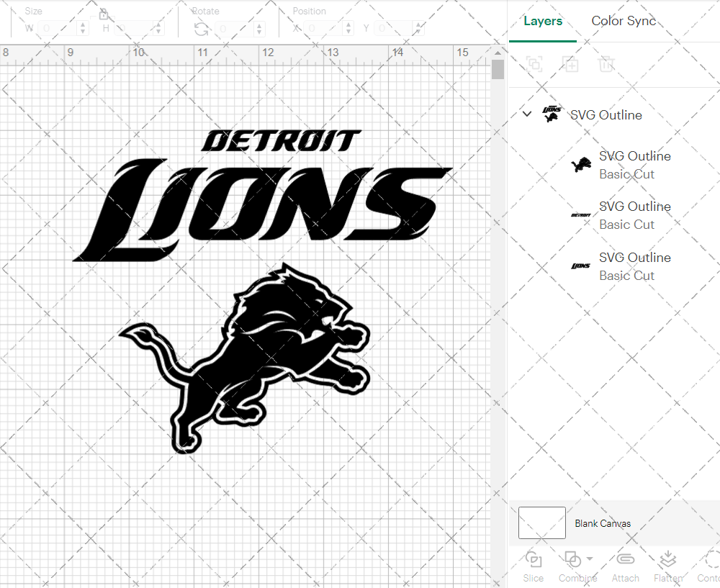The width and height of the screenshot is (720, 588).
Task: Click the Blank Canvas white color swatch
Action: (x=541, y=523)
